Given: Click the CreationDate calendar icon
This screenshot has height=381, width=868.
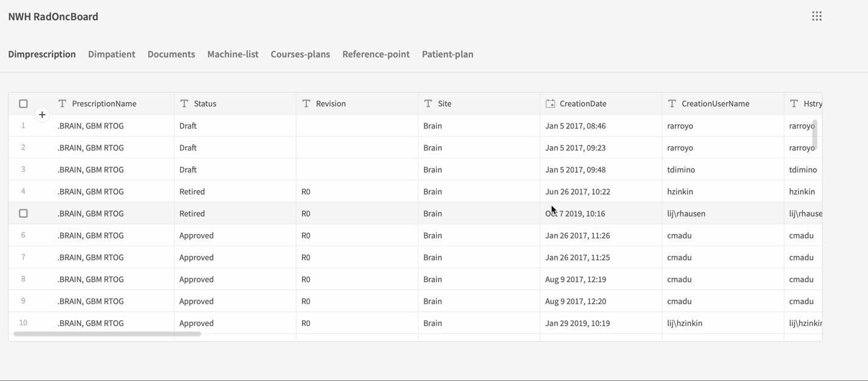Looking at the screenshot, I should pos(550,104).
